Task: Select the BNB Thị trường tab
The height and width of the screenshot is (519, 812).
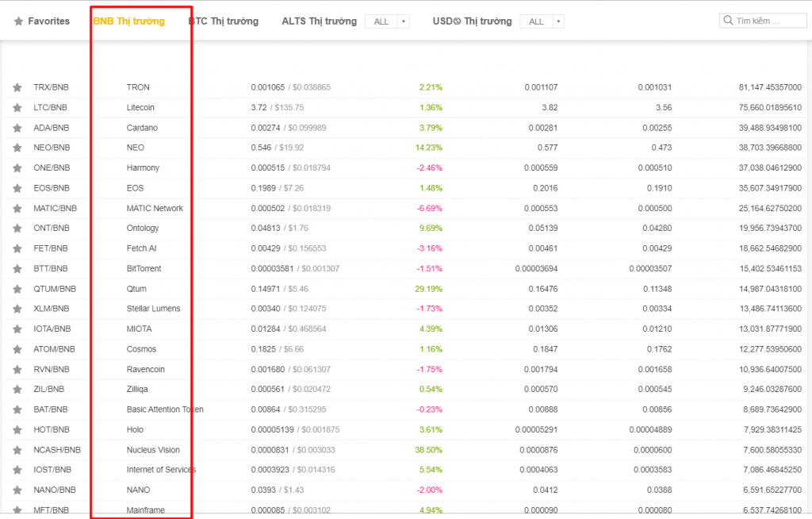Action: tap(129, 21)
